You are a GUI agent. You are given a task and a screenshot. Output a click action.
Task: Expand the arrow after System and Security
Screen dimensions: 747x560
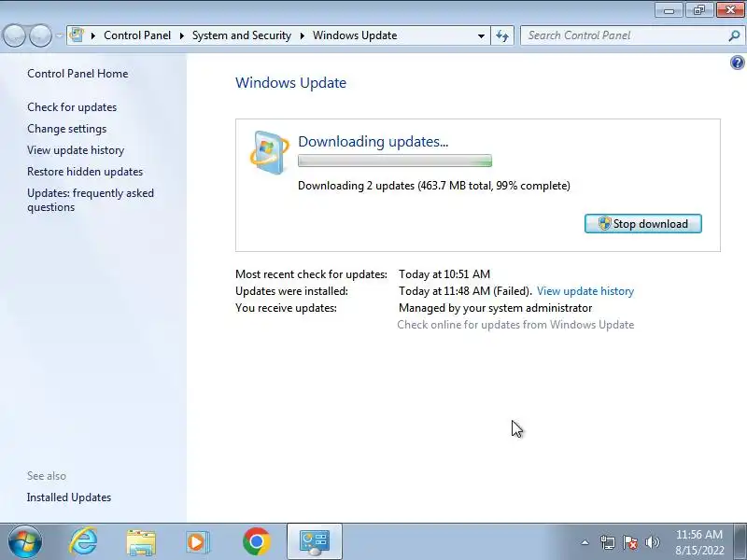click(302, 35)
